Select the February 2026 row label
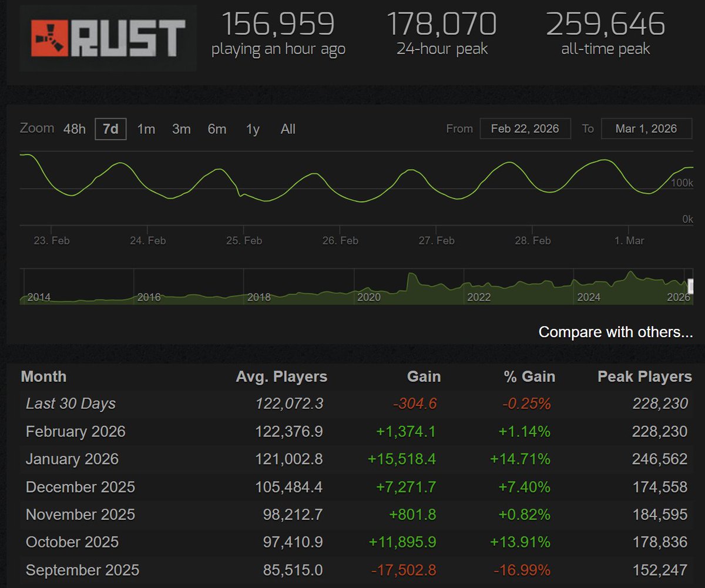 75,431
